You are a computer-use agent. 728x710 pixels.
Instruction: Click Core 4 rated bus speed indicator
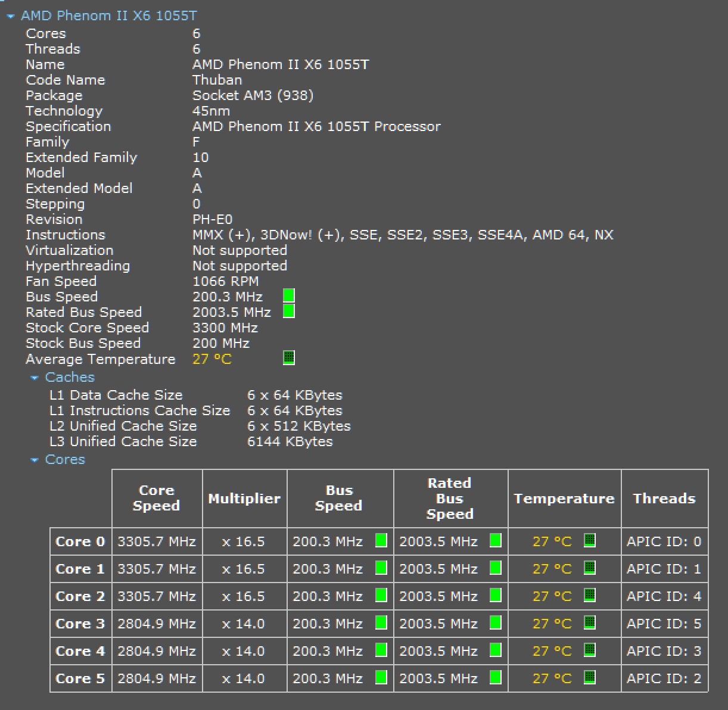(495, 650)
